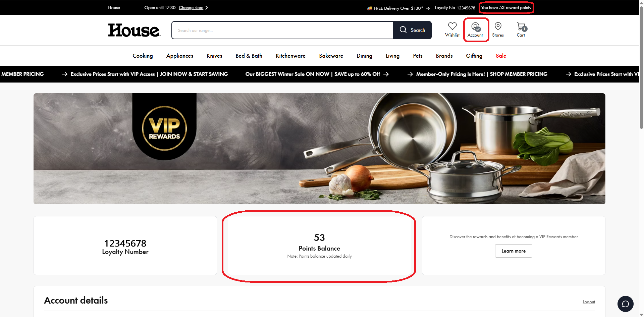
Task: Click the 53 Points Balance card
Action: tap(319, 246)
